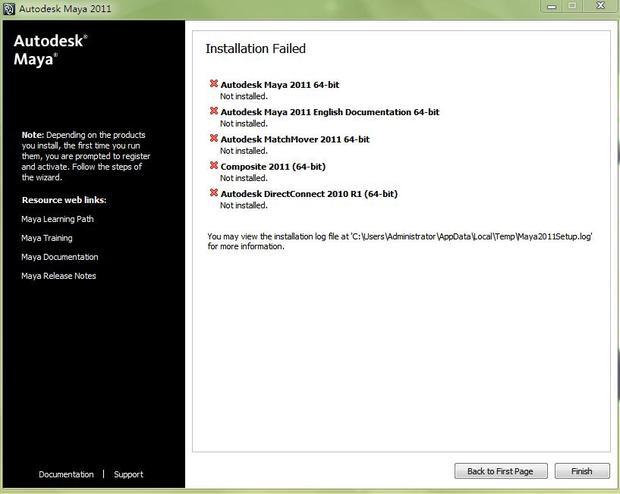Click the Support link in the footer
Image resolution: width=620 pixels, height=494 pixels.
(x=128, y=474)
